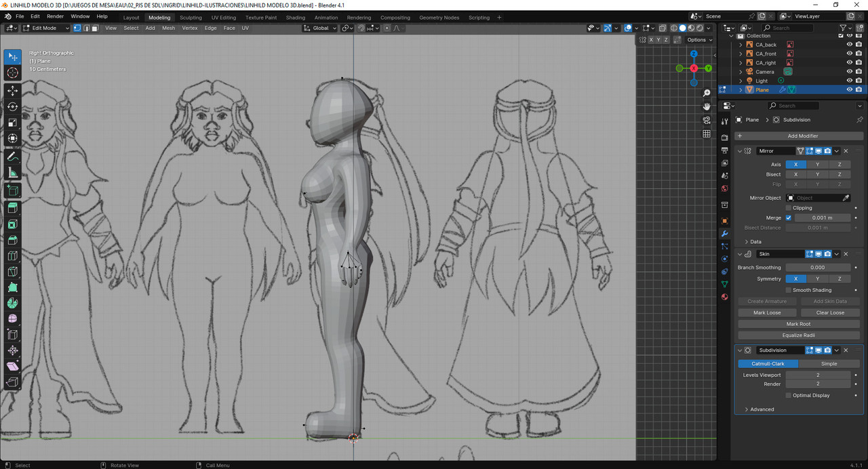Screen dimensions: 868x469
Task: Select the Rotate tool
Action: [12, 106]
